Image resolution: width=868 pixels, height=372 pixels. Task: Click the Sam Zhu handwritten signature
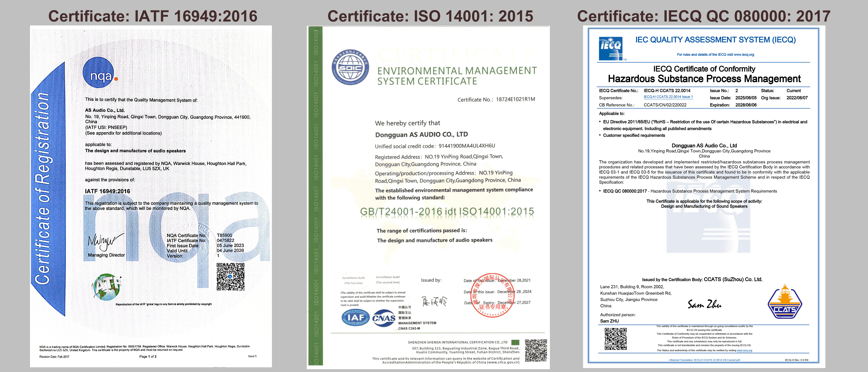(x=704, y=304)
